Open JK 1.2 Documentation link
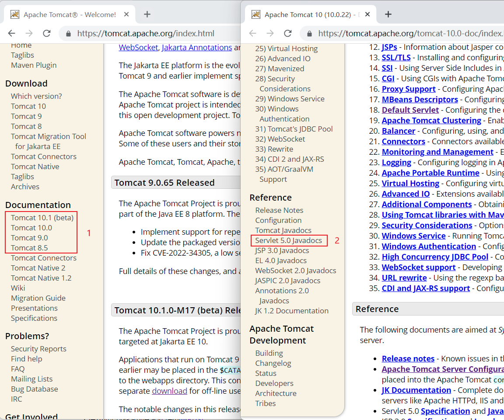This screenshot has height=420, width=504. (292, 311)
